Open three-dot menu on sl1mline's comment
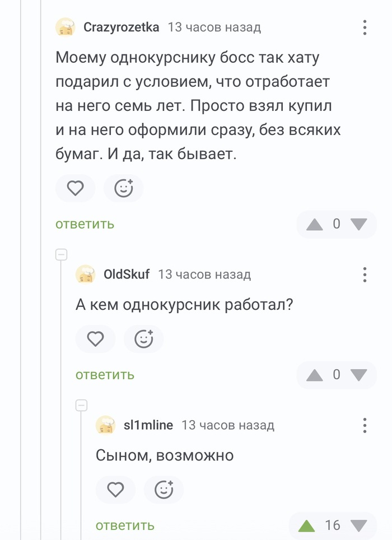The image size is (392, 540). (x=365, y=425)
